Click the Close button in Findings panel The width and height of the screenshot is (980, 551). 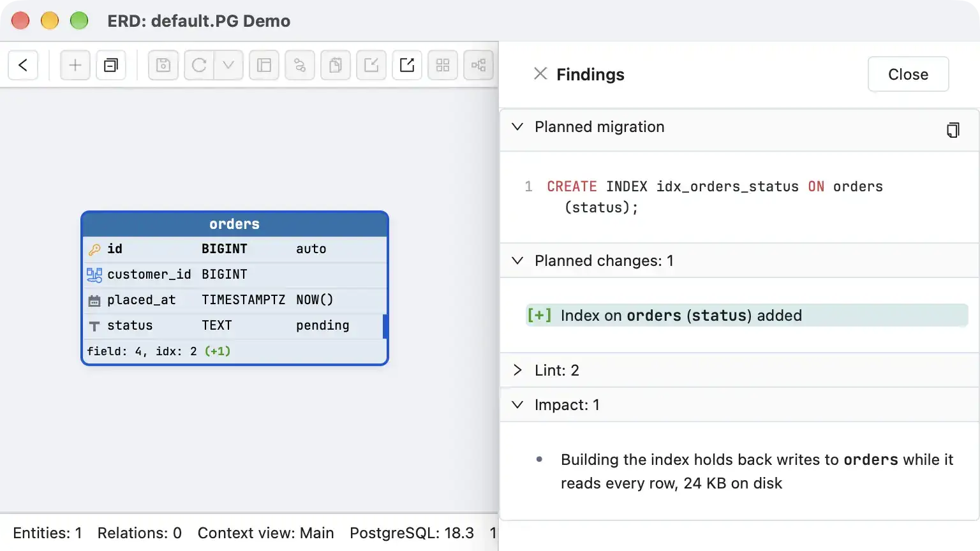click(909, 74)
